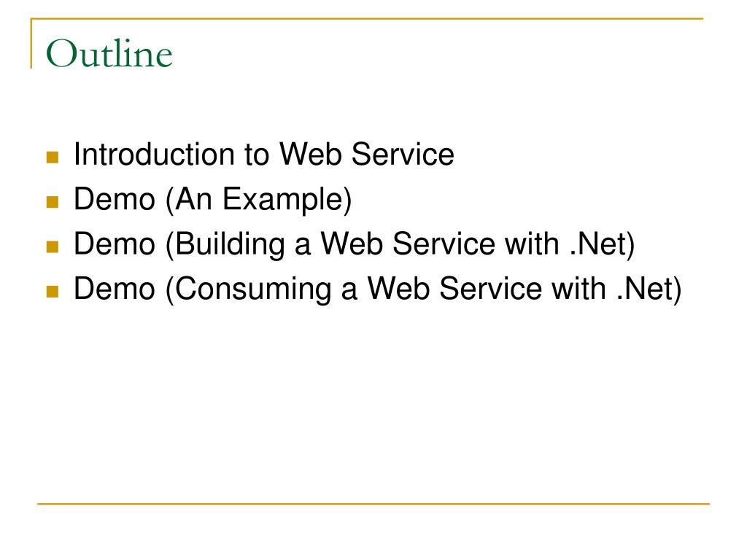Screen dimensions: 747x560
Task: Select the bullet square before Demo (An Example)
Action: [53, 202]
